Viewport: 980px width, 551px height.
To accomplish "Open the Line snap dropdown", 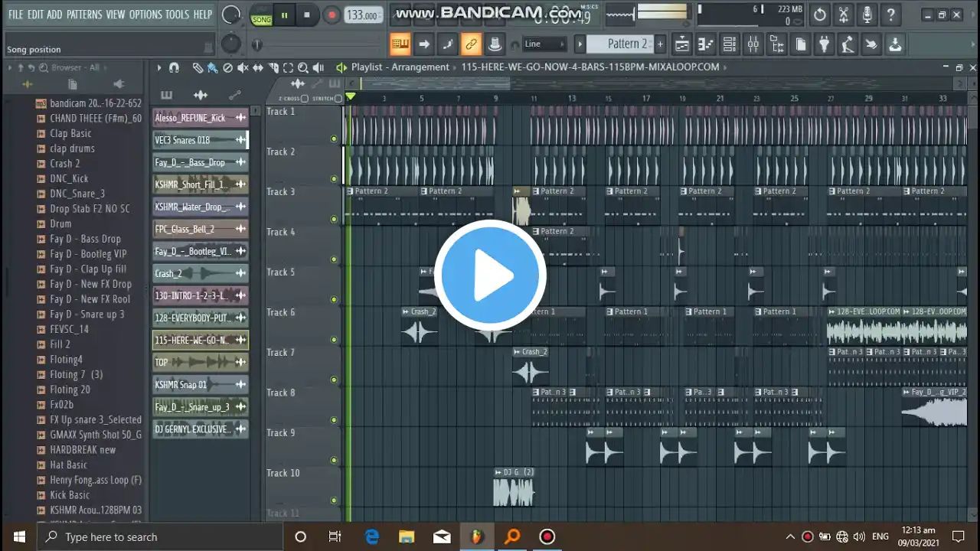I will 544,44.
